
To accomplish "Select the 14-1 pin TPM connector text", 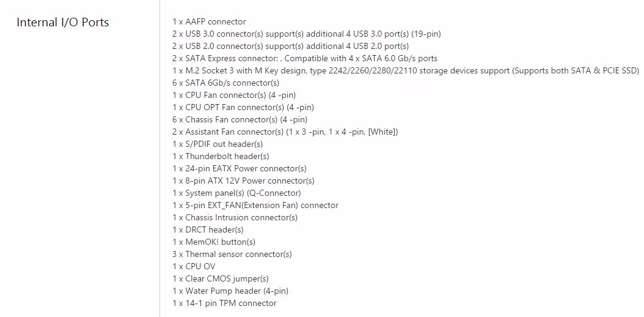I will point(225,304).
